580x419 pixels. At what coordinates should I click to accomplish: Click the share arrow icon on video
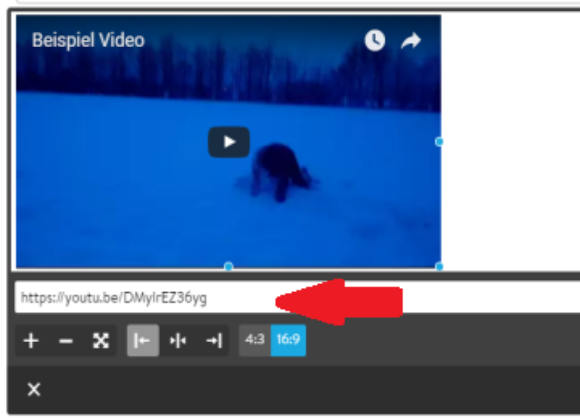411,41
